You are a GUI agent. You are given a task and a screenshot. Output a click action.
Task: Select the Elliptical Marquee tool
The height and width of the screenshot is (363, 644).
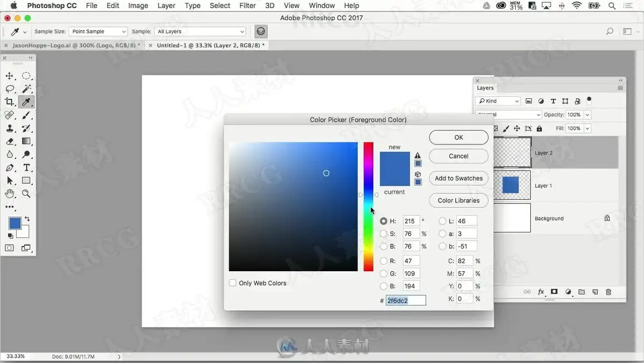26,76
